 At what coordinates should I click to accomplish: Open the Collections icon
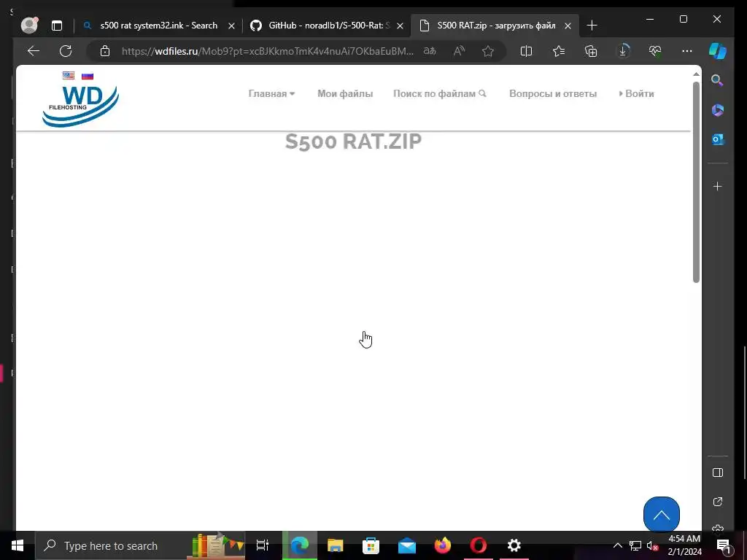pos(591,51)
